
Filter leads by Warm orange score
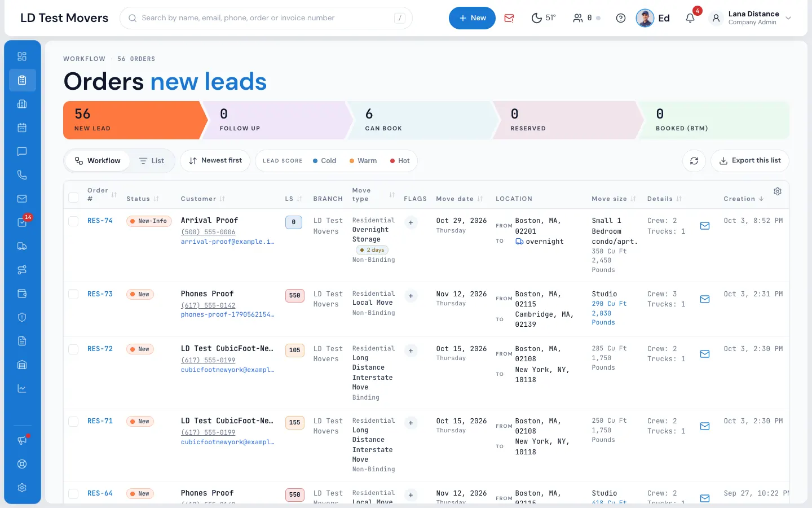pyautogui.click(x=363, y=161)
